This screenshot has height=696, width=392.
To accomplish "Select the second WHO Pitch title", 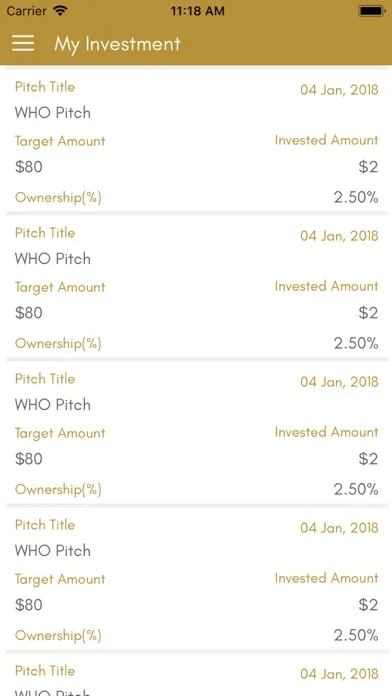I will [53, 259].
